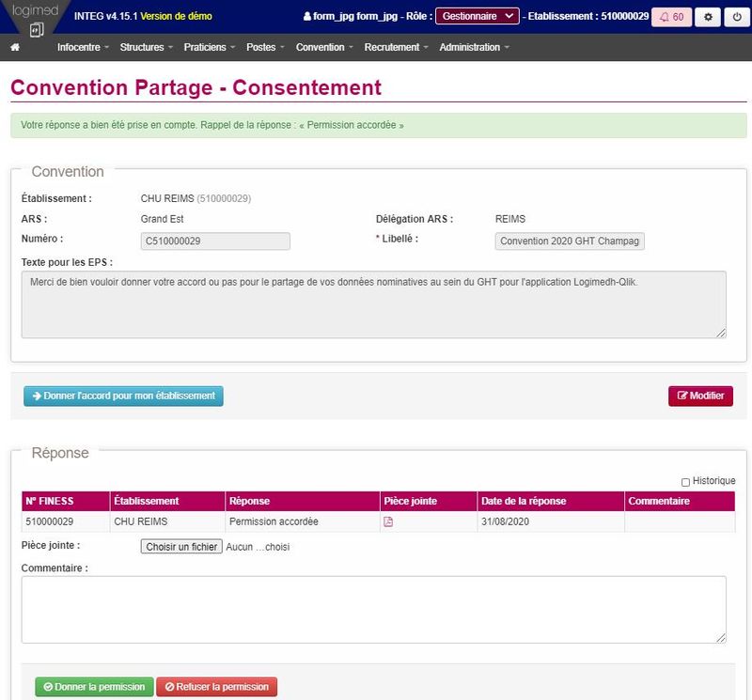Open the Administration menu
752x700 pixels.
(474, 47)
